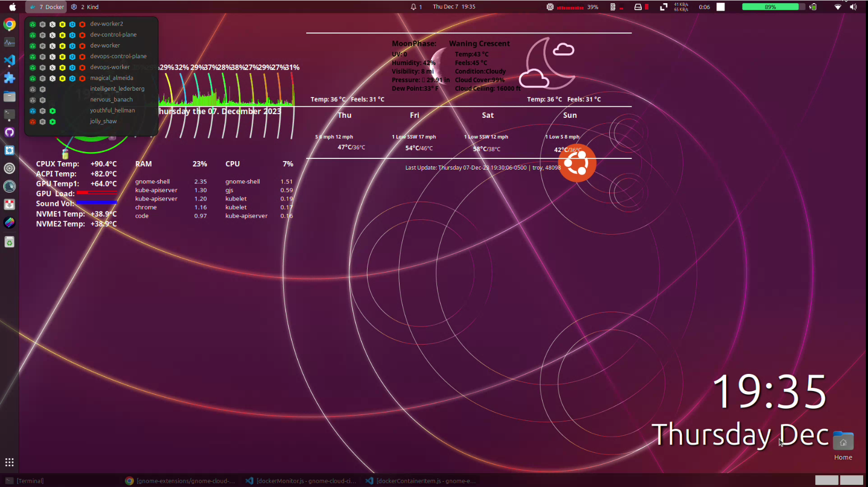This screenshot has width=868, height=487.
Task: Open Settings gear icon in dock
Action: pyautogui.click(x=10, y=169)
